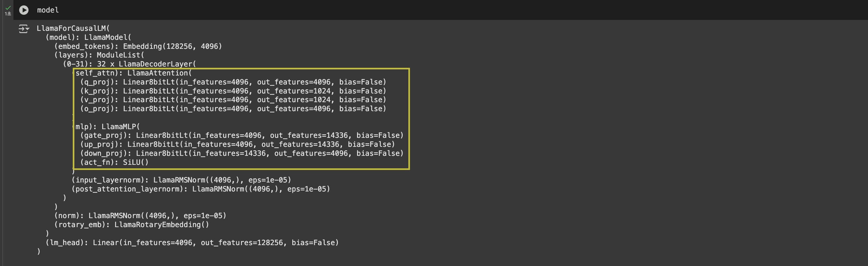Click the k_proj Linear8bitLt line
The width and height of the screenshot is (868, 266).
click(x=233, y=91)
